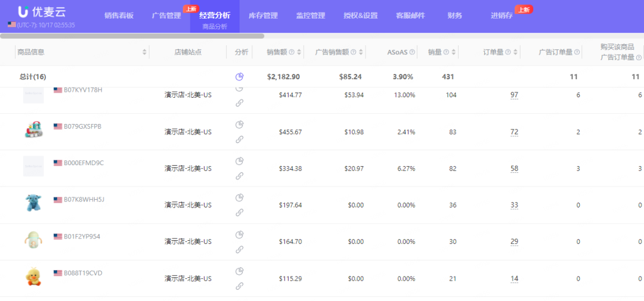Image resolution: width=644 pixels, height=301 pixels.
Task: Click the 商品分析 submenu label
Action: (x=215, y=27)
